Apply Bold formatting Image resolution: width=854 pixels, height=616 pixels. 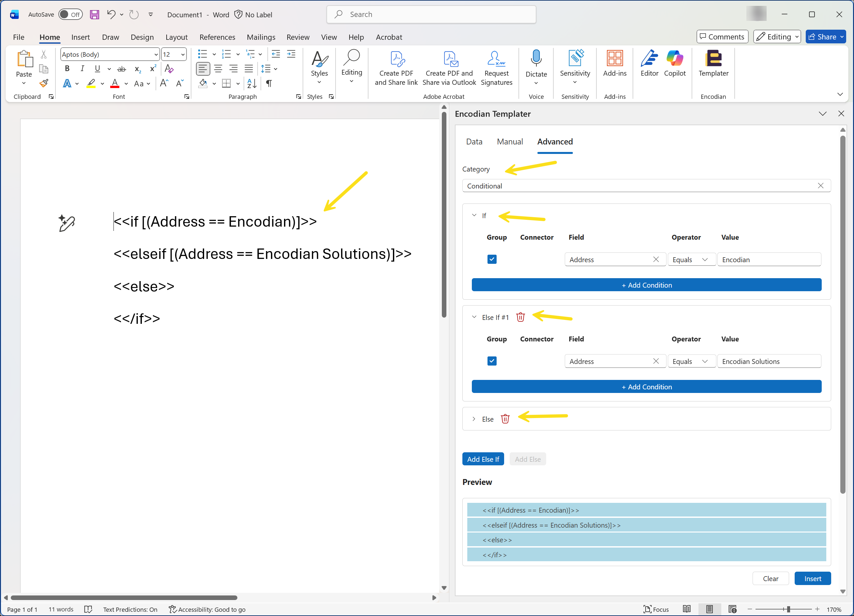click(x=67, y=68)
